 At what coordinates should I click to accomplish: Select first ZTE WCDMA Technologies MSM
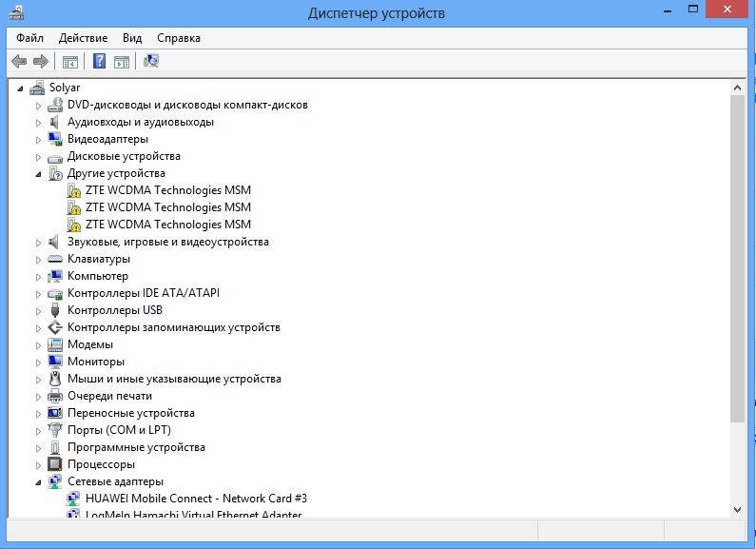point(168,190)
